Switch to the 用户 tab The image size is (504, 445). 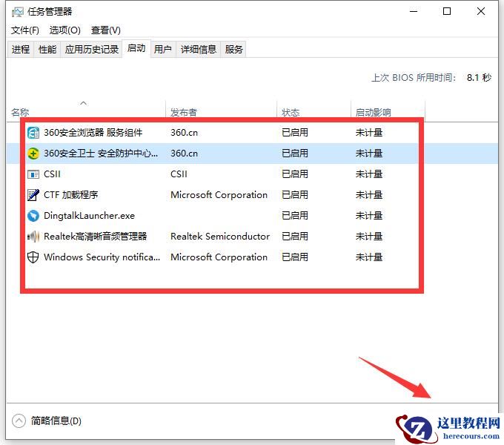[162, 49]
